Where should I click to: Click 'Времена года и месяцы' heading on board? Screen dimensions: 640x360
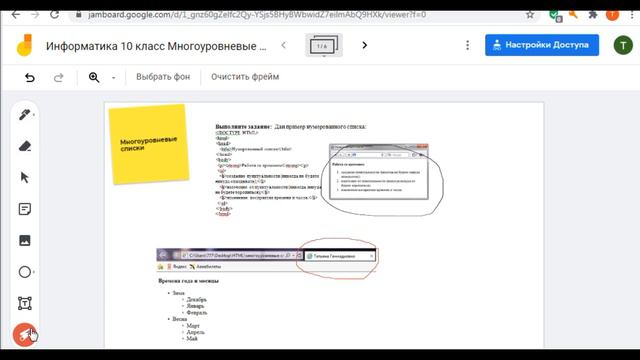189,281
